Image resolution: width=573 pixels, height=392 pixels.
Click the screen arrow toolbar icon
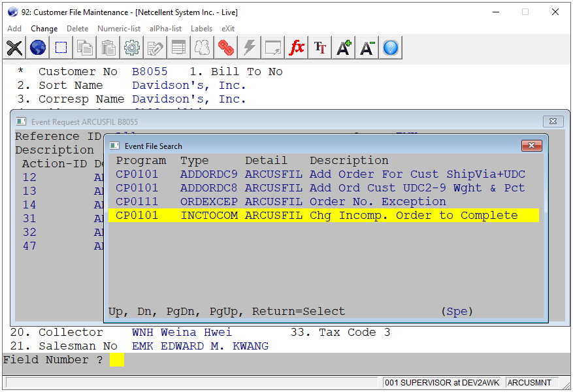pos(272,48)
